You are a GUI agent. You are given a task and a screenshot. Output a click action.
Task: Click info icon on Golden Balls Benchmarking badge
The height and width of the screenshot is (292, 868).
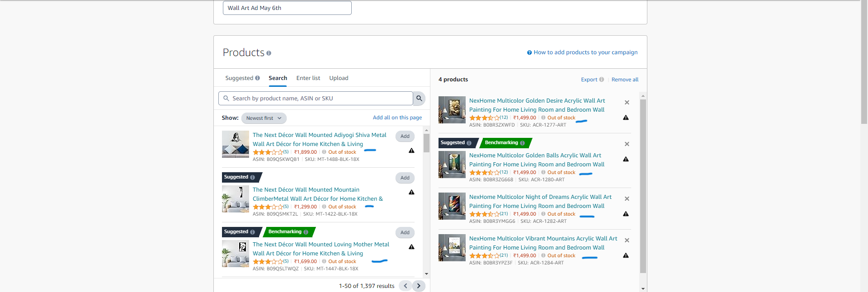522,143
